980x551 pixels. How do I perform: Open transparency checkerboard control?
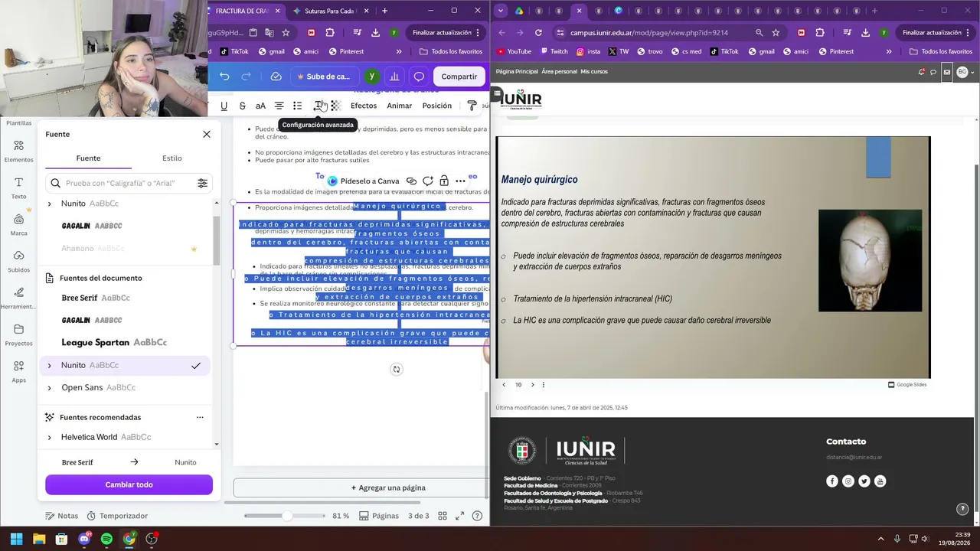[x=335, y=106]
